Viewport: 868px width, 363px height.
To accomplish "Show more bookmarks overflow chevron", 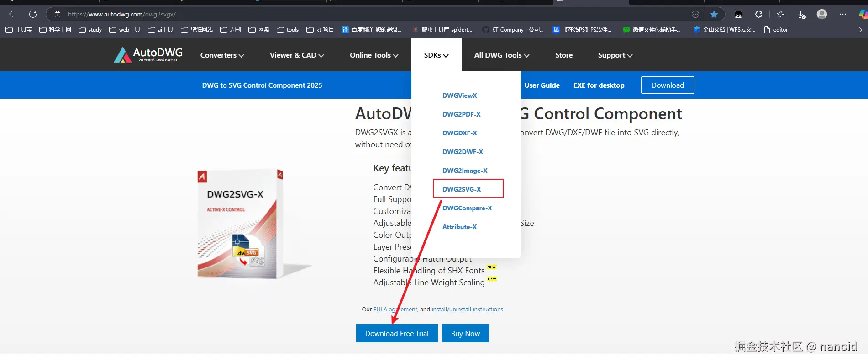I will point(860,30).
